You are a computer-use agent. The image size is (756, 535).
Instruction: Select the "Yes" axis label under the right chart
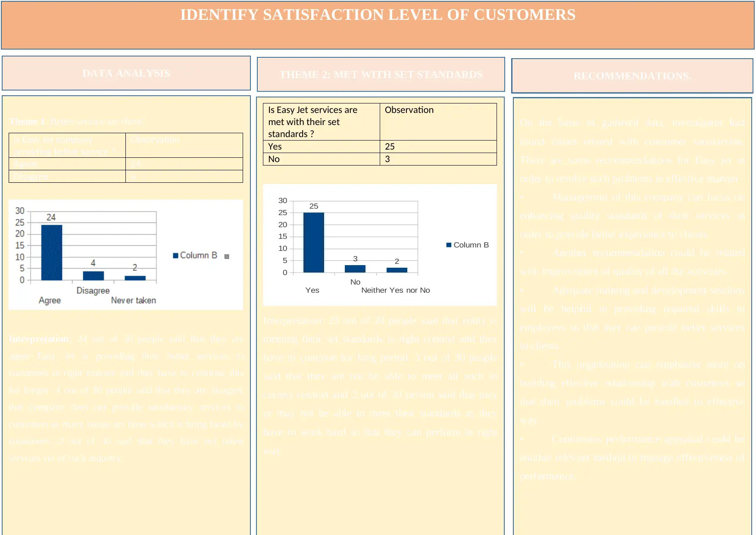312,290
